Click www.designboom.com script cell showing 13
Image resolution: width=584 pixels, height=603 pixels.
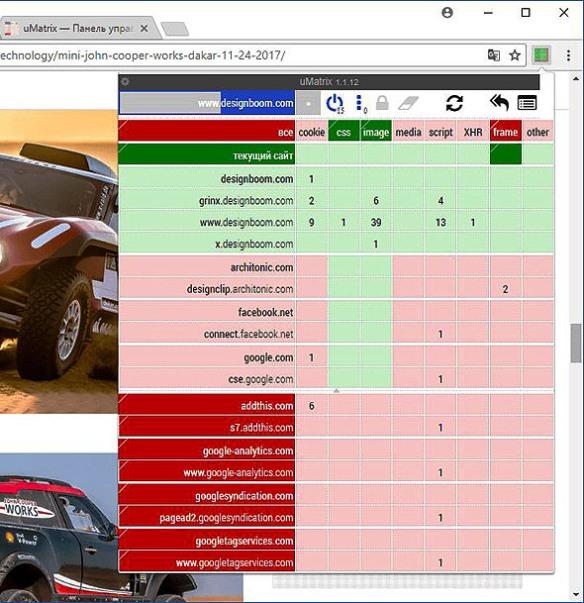441,222
